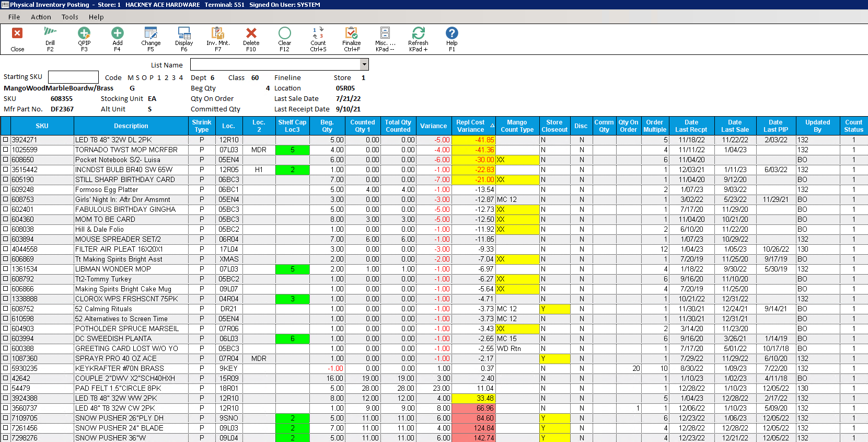Click yellow -41.85 variance cell
The height and width of the screenshot is (442, 868).
coord(474,140)
